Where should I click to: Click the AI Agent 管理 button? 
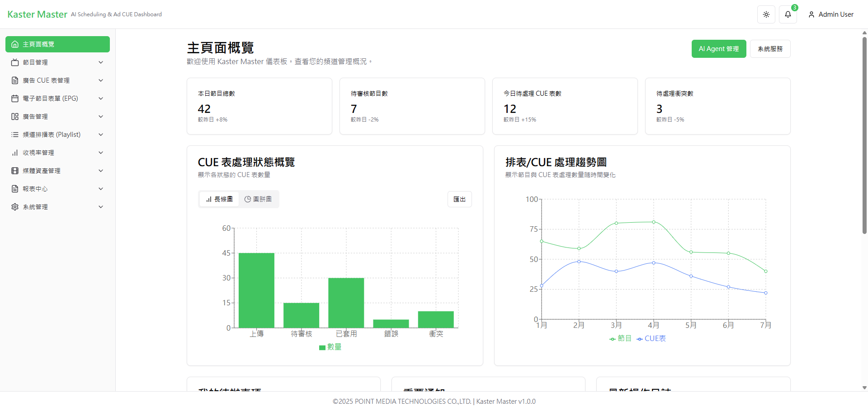[x=719, y=49]
